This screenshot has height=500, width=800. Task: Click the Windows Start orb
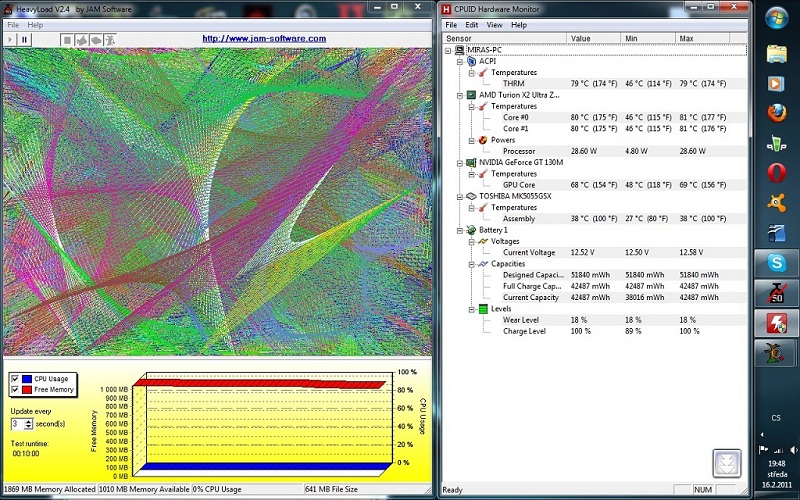[777, 18]
